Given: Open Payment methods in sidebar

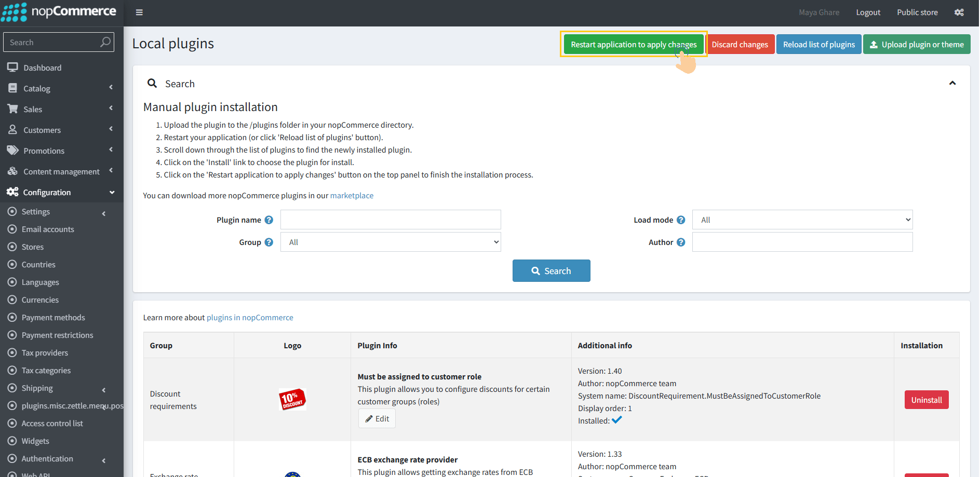Looking at the screenshot, I should pyautogui.click(x=53, y=318).
